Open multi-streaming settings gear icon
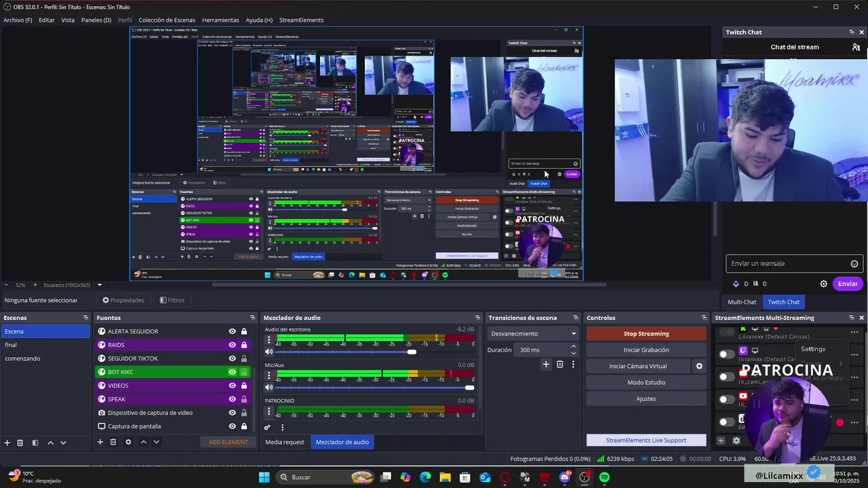This screenshot has height=488, width=868. [736, 441]
